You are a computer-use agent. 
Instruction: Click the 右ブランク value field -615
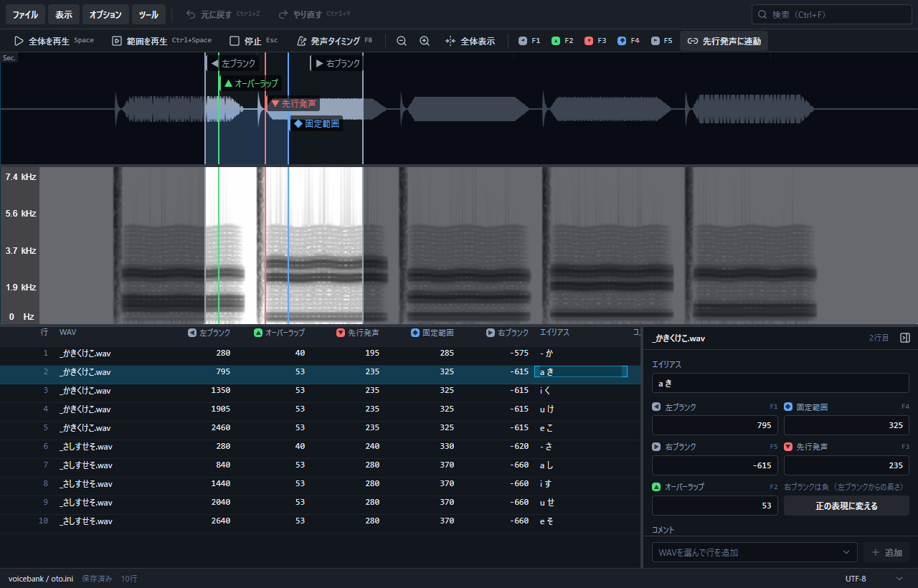(715, 465)
